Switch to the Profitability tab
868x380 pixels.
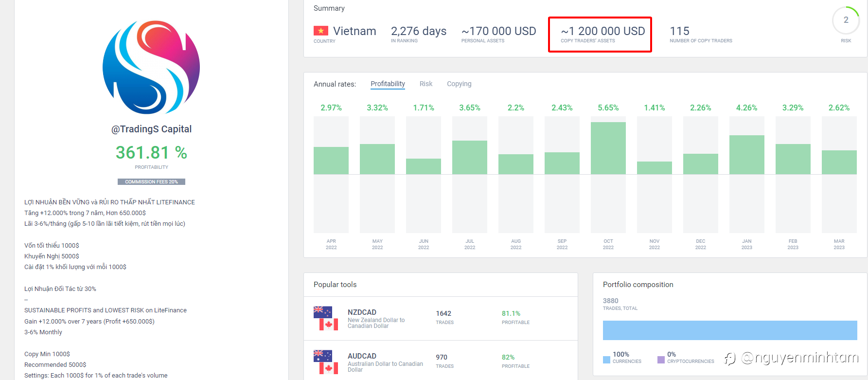coord(388,84)
